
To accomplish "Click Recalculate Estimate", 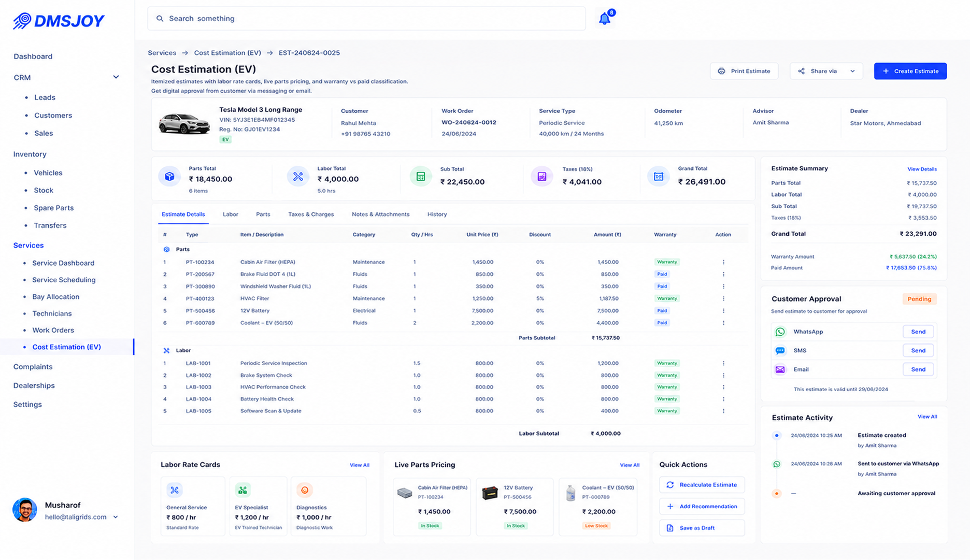I will [x=702, y=485].
